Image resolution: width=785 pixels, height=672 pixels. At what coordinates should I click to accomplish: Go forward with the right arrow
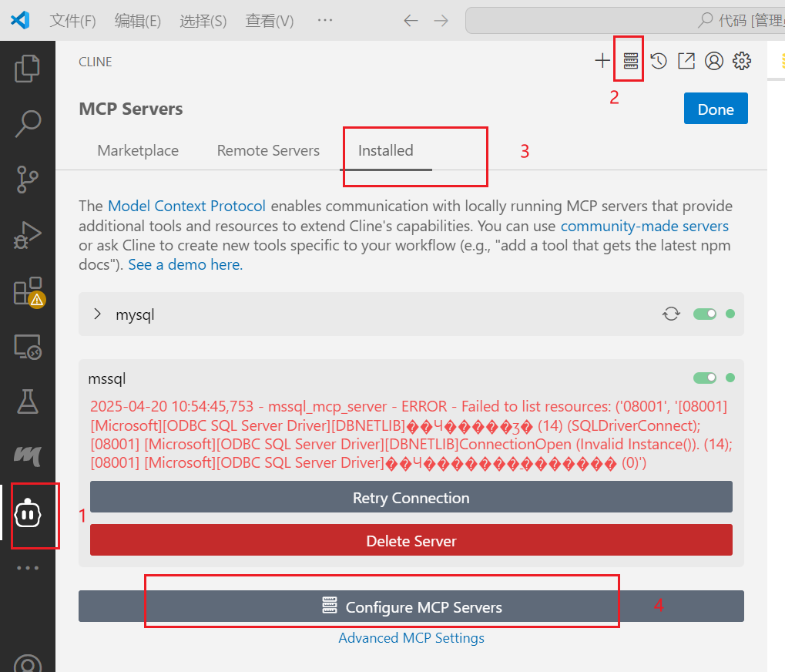pos(441,21)
